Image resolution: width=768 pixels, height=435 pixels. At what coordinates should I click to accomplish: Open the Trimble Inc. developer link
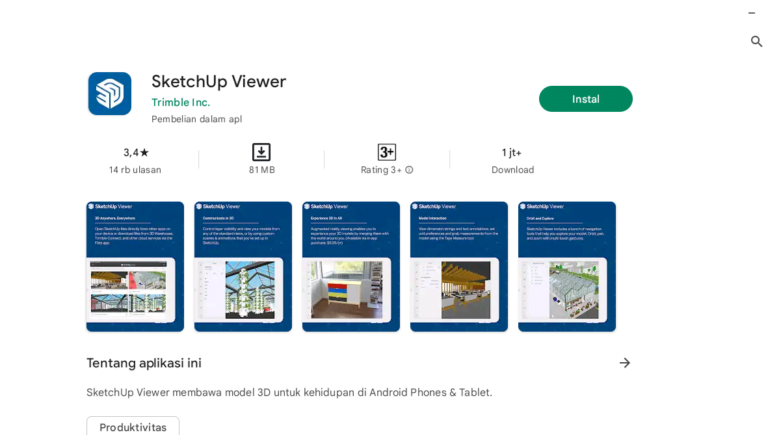click(x=180, y=102)
